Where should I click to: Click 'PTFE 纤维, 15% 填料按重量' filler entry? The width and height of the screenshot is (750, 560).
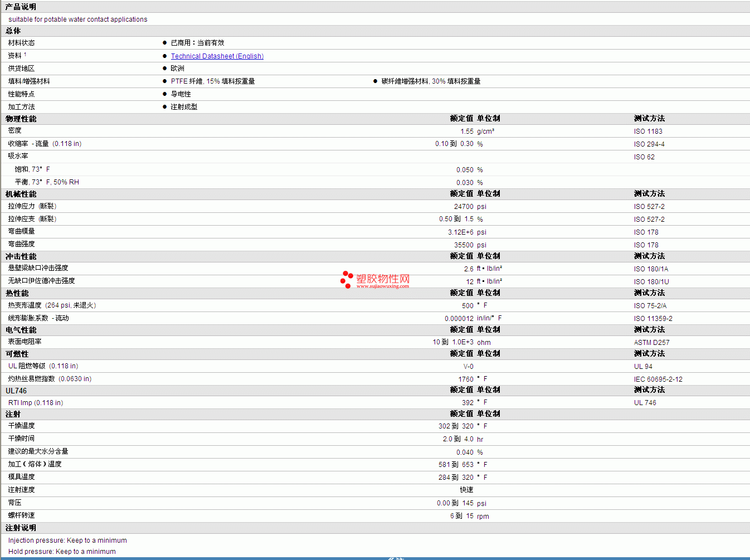tap(213, 81)
